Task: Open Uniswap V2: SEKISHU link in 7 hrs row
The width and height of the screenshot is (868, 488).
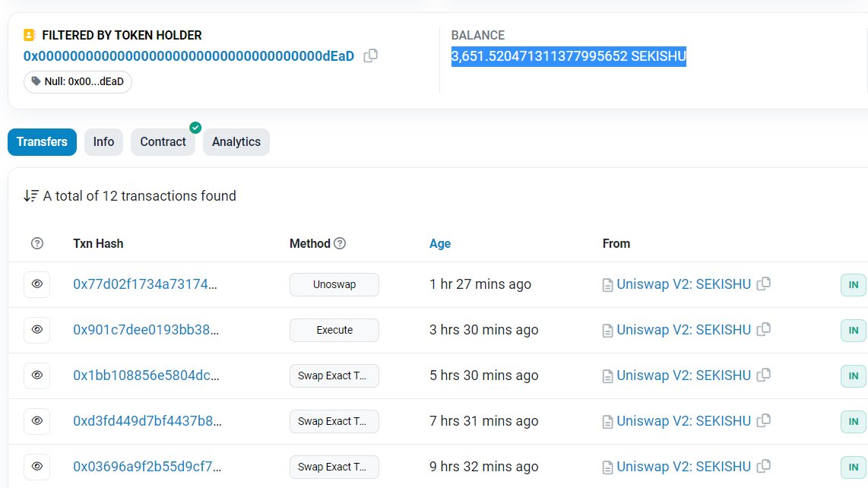Action: point(683,421)
